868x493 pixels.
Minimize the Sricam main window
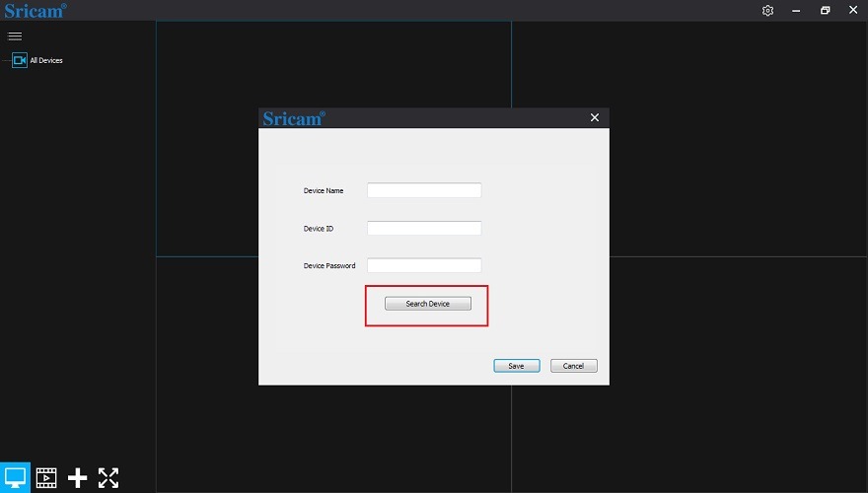tap(796, 11)
